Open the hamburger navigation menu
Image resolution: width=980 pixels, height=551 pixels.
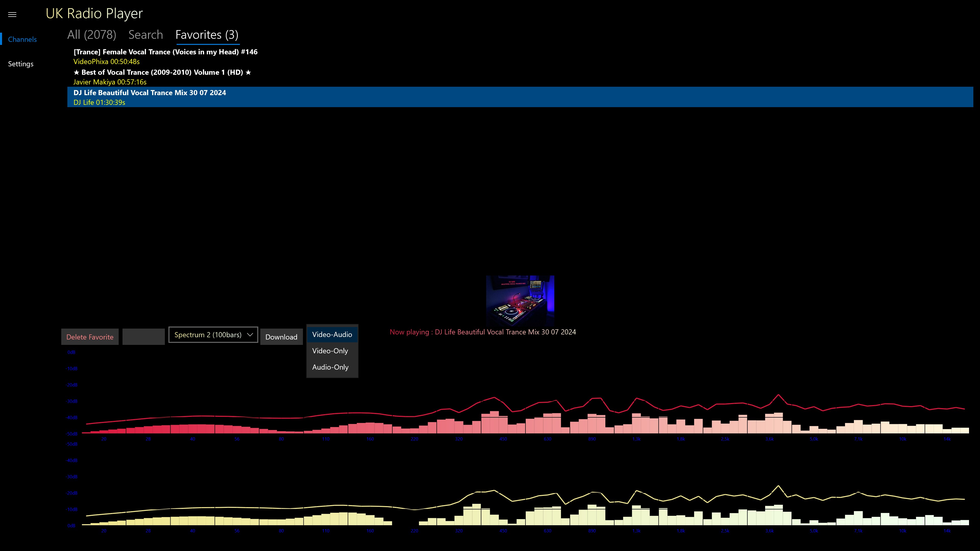tap(12, 15)
